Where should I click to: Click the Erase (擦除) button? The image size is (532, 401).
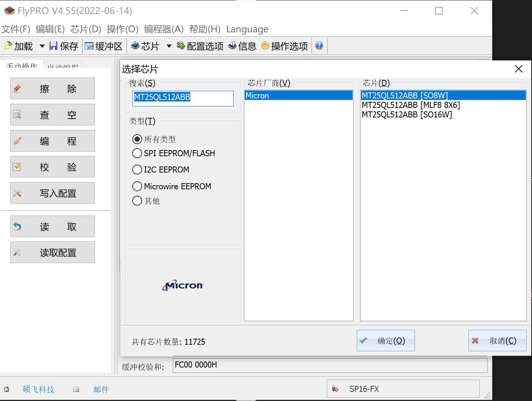52,88
